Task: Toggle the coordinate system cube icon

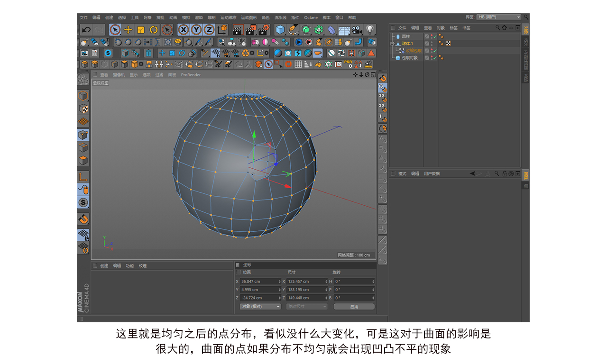Action: click(x=222, y=29)
